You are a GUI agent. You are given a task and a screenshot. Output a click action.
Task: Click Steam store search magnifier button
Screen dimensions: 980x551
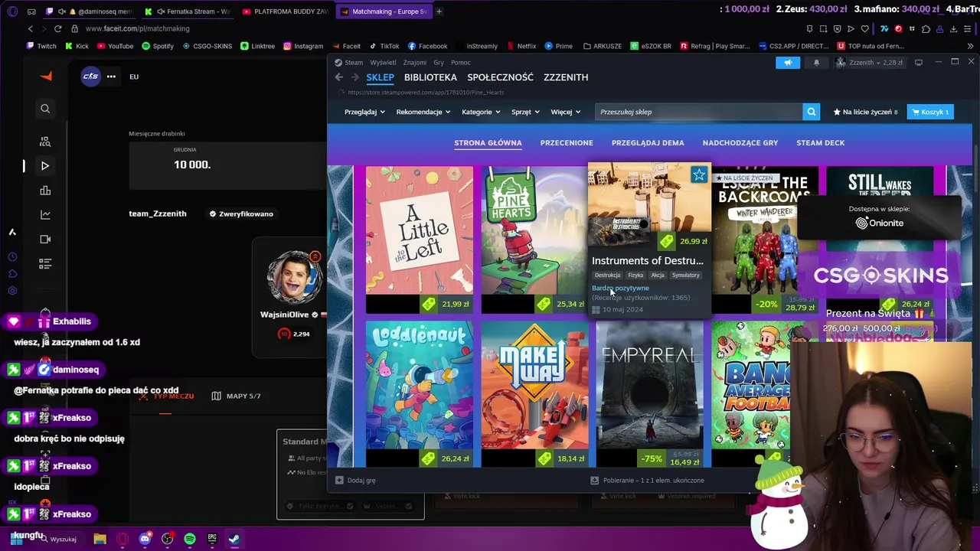[811, 112]
